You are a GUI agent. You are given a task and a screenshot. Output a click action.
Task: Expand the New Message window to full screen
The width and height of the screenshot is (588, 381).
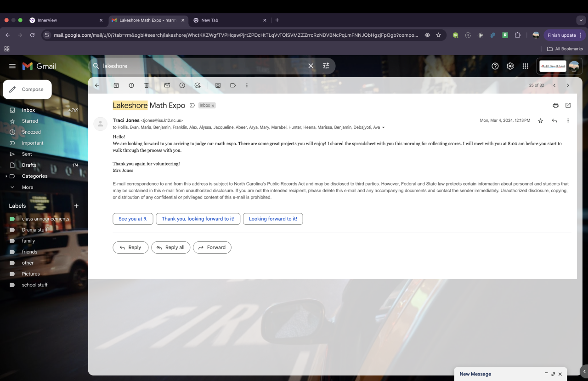(553, 374)
